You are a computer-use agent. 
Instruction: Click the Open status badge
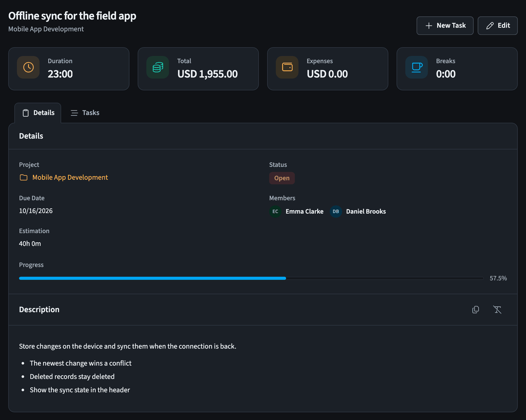282,178
